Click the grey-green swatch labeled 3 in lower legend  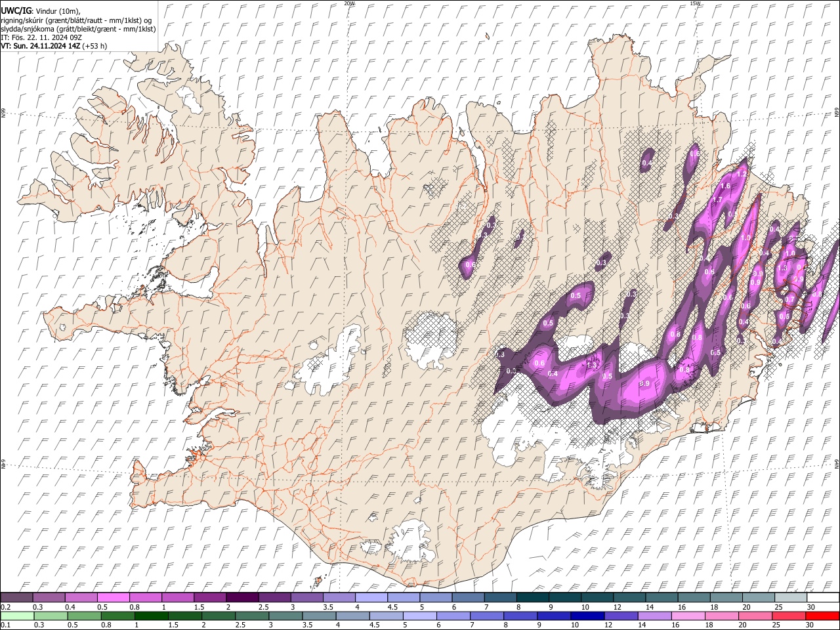[285, 616]
